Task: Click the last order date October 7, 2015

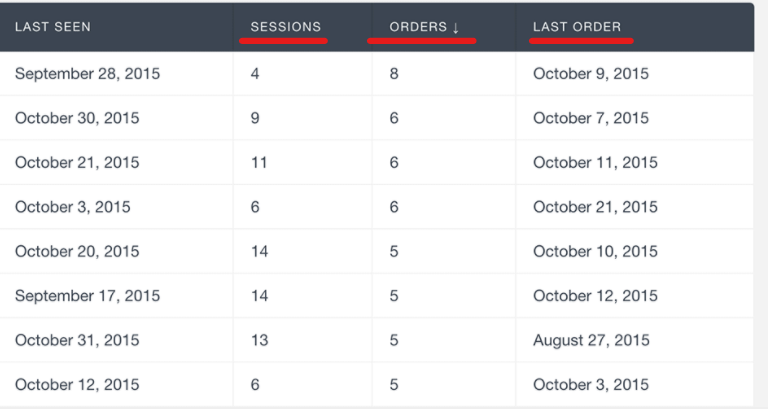Action: coord(591,118)
